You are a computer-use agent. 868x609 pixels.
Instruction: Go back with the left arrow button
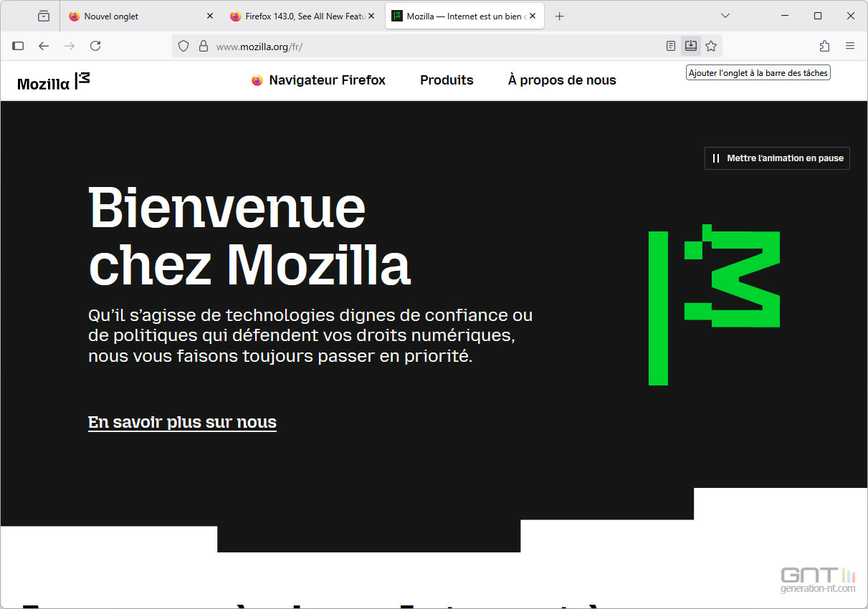click(x=44, y=46)
